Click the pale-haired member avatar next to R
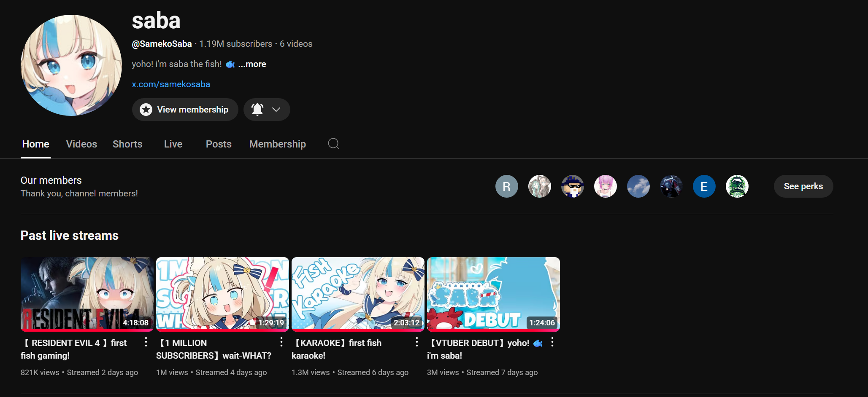 click(x=540, y=186)
